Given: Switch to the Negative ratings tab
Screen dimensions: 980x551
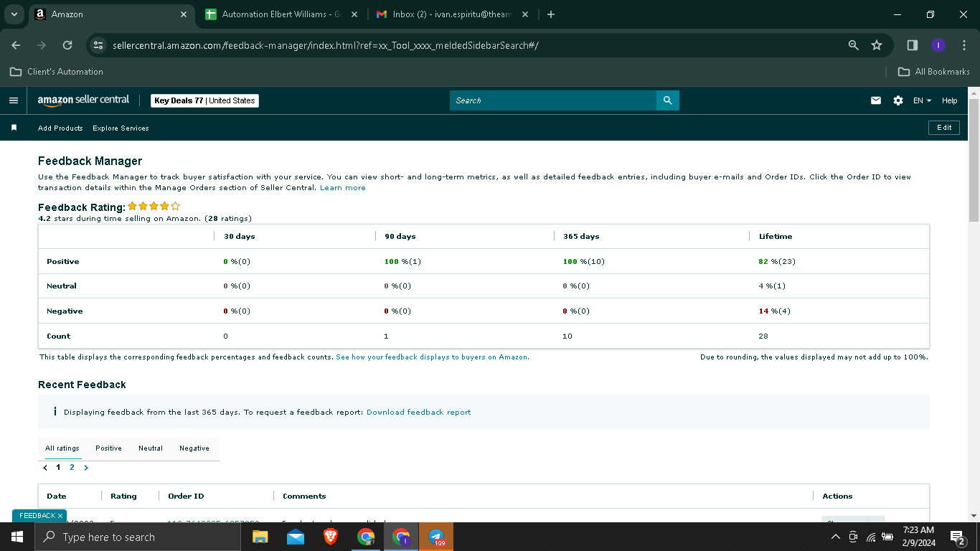Looking at the screenshot, I should 194,448.
